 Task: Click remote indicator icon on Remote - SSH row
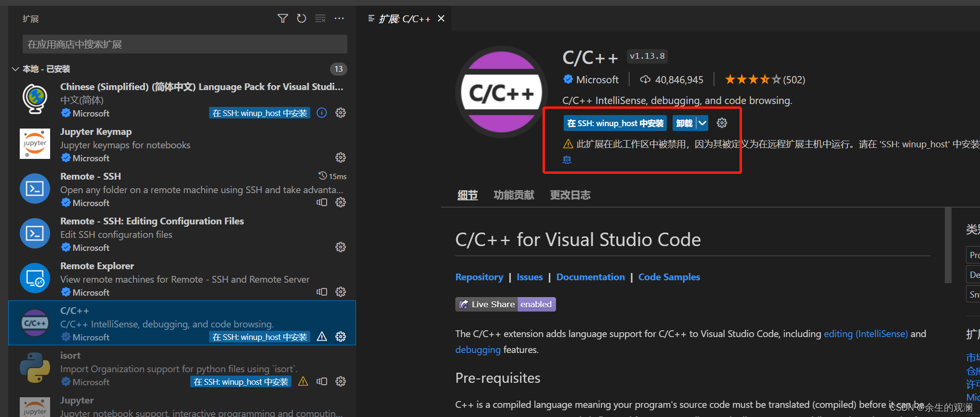322,202
